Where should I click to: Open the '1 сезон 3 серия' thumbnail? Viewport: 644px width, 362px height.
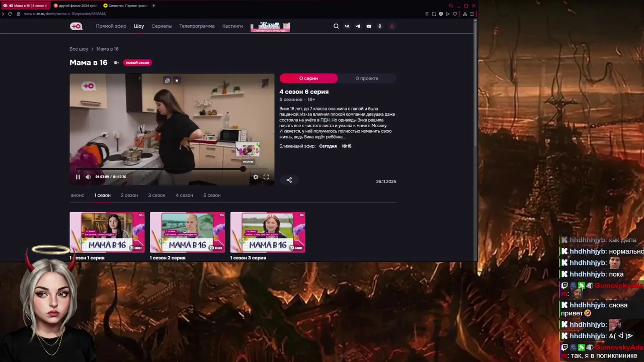tap(268, 232)
